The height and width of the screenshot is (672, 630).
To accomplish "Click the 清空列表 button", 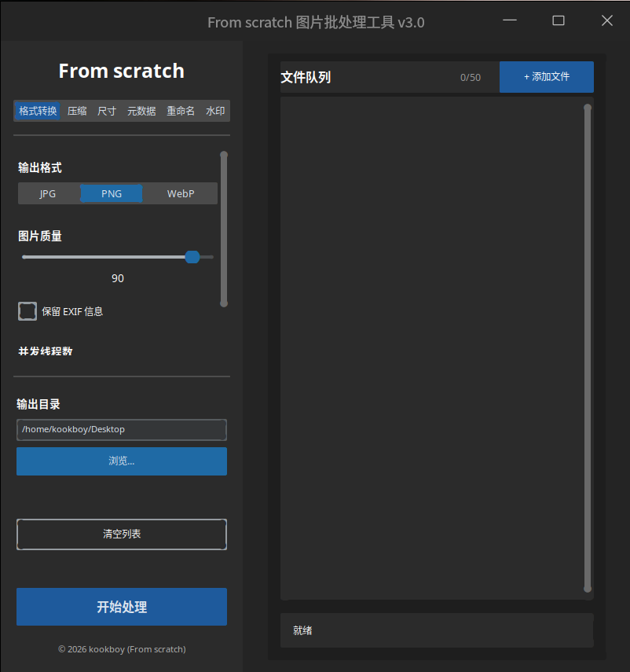I will [122, 534].
